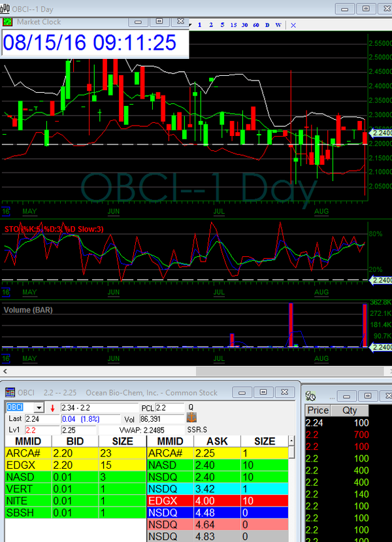Click the 2.2400 price marker on chart axis
Screen dimensions: 392x542
point(380,133)
